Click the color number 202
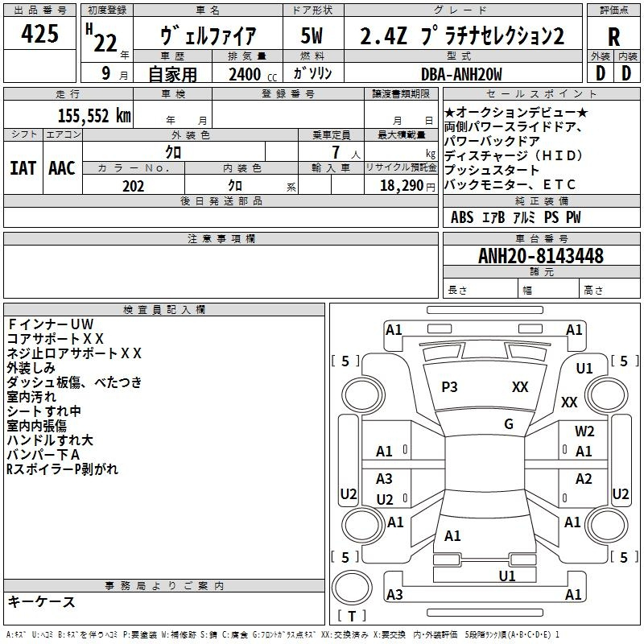This screenshot has height=644, width=644. click(133, 186)
